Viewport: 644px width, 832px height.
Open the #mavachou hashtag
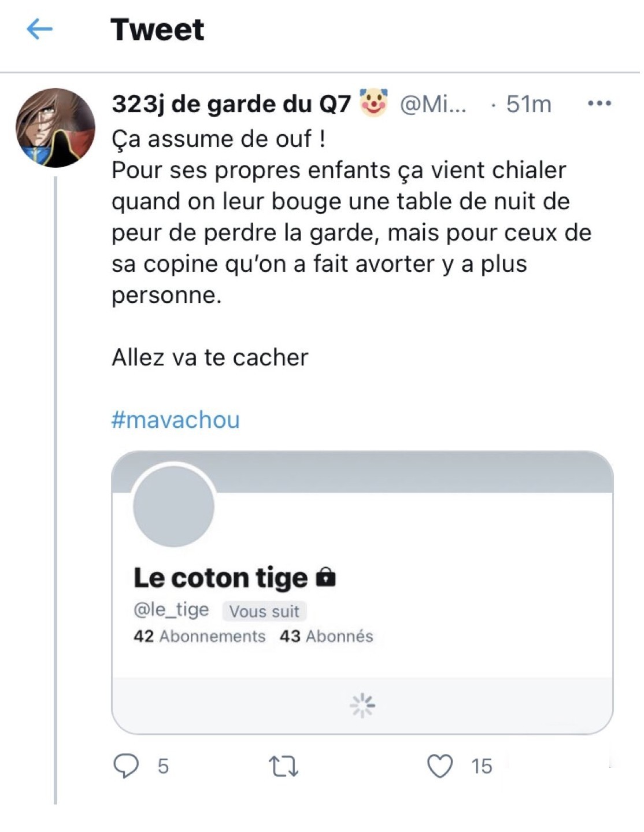click(175, 419)
